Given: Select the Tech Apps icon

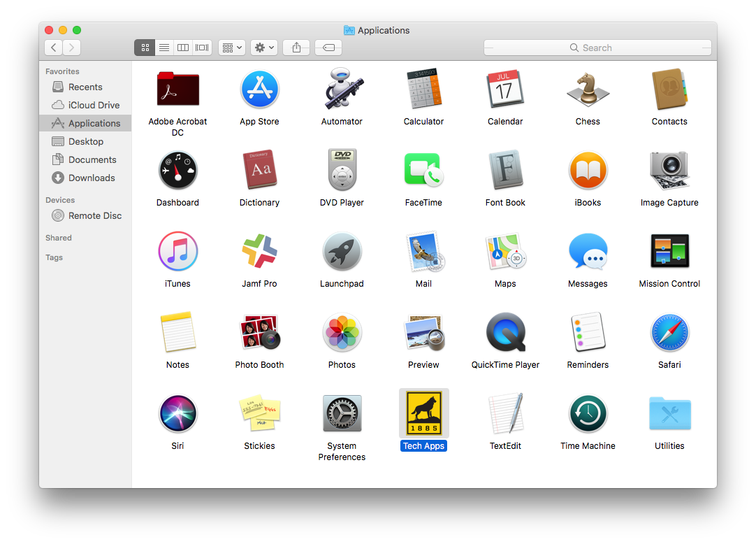Looking at the screenshot, I should [x=424, y=413].
